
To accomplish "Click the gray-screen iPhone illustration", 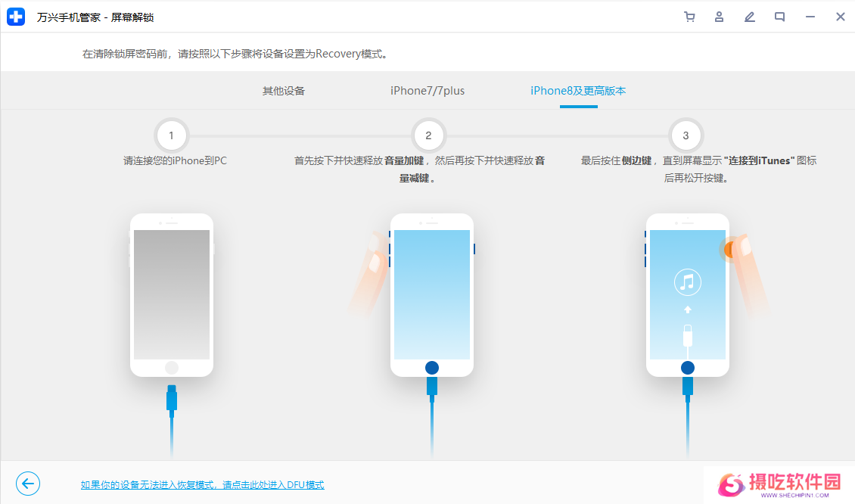I will click(x=172, y=294).
